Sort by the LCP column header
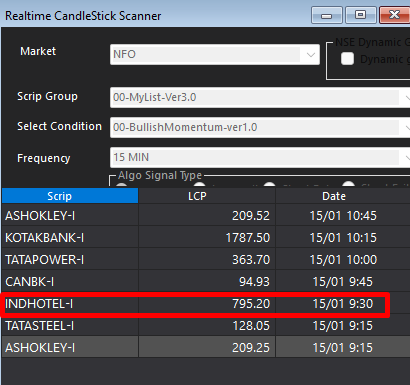410x385 pixels. (207, 196)
